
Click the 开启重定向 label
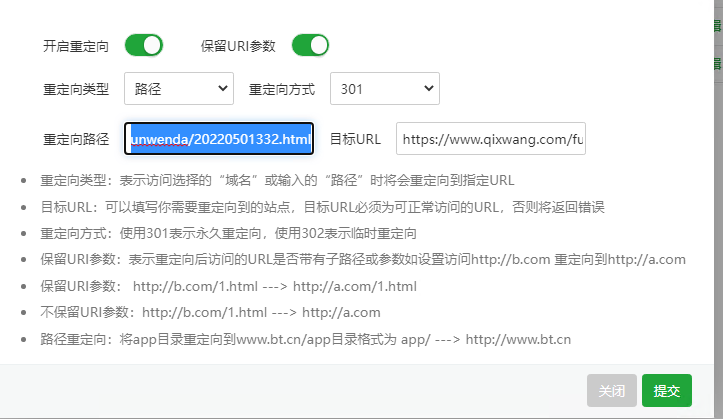76,47
